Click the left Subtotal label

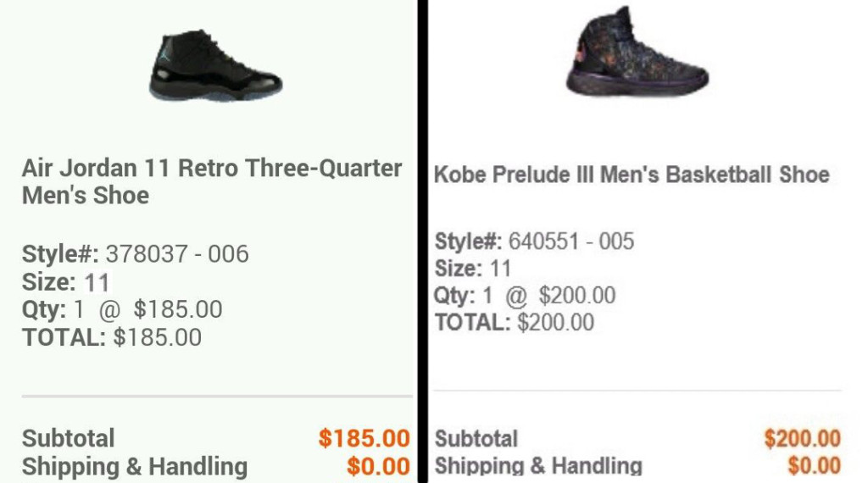[x=68, y=439]
